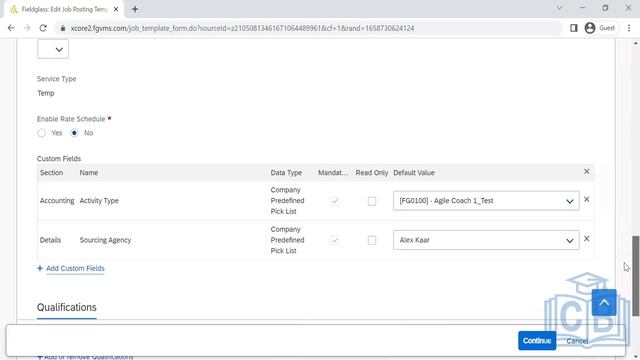This screenshot has width=640, height=360.
Task: Open the small dropdown above Service Type
Action: click(x=53, y=49)
